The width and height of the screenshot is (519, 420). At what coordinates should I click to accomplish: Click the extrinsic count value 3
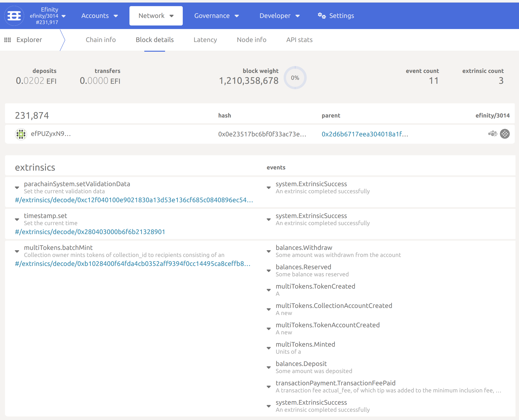pyautogui.click(x=501, y=81)
